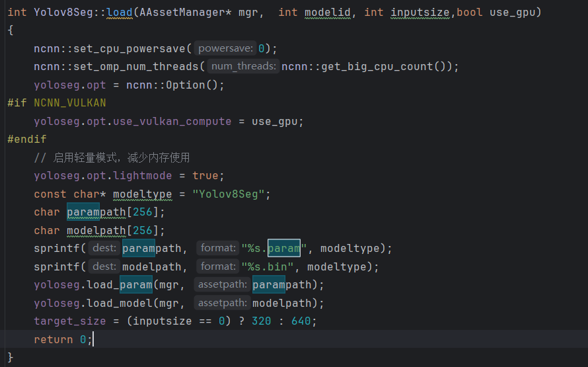Click modelpath in char modelpath[256] declaration
Image resolution: width=588 pixels, height=367 pixels.
click(x=96, y=230)
